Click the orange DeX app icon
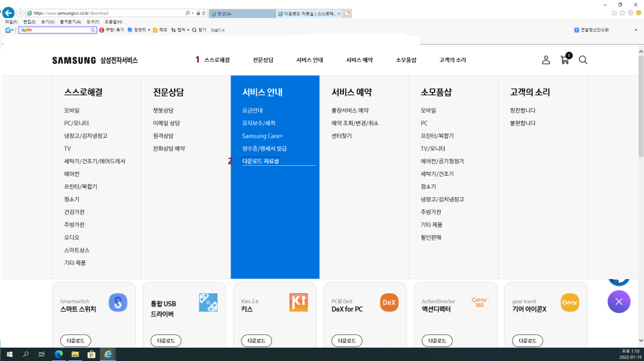 pyautogui.click(x=389, y=302)
